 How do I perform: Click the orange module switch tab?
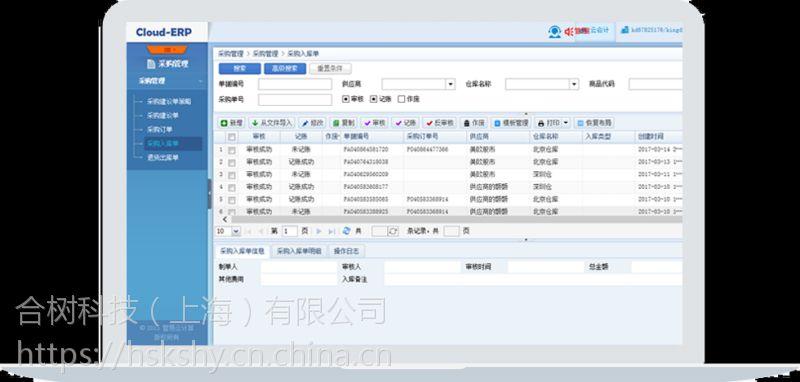tap(167, 49)
